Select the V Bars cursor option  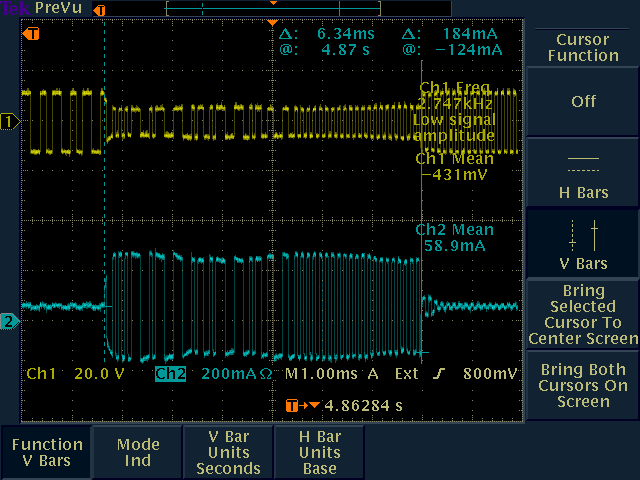pos(583,244)
